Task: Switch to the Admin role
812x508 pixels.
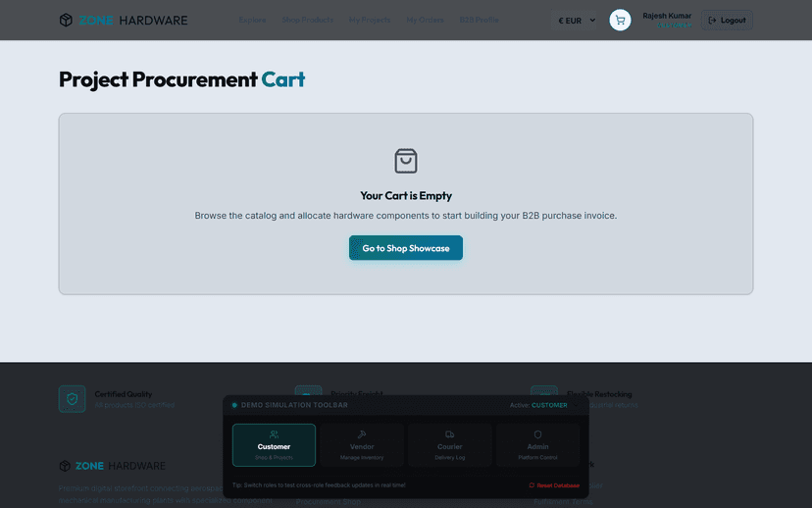Action: pyautogui.click(x=537, y=445)
